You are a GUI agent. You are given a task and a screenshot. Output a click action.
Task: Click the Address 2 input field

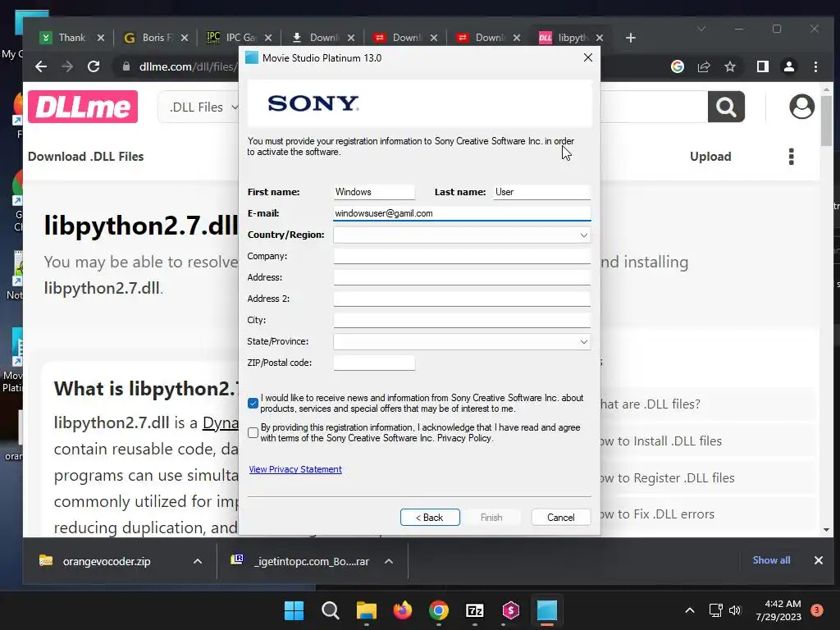(462, 299)
